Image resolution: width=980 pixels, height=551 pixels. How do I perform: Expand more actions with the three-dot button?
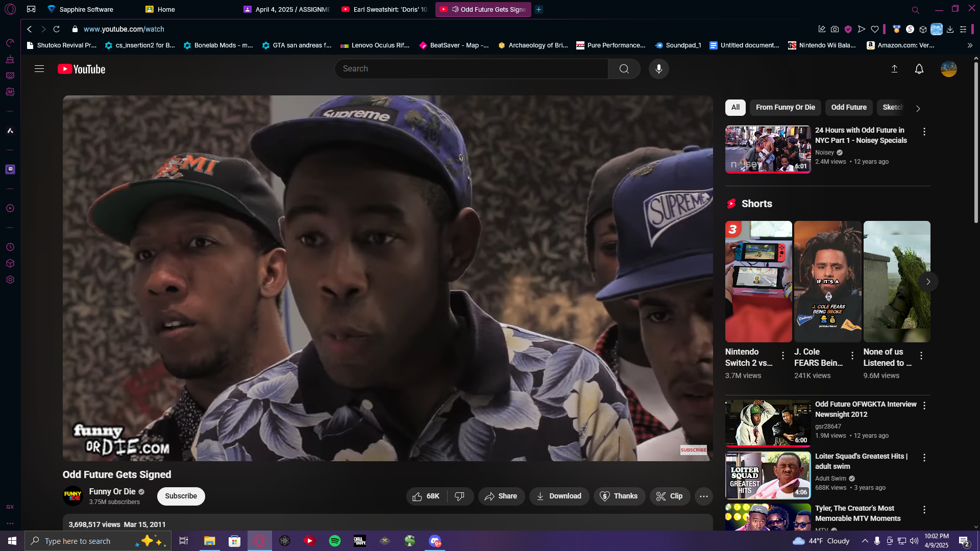[x=703, y=496]
